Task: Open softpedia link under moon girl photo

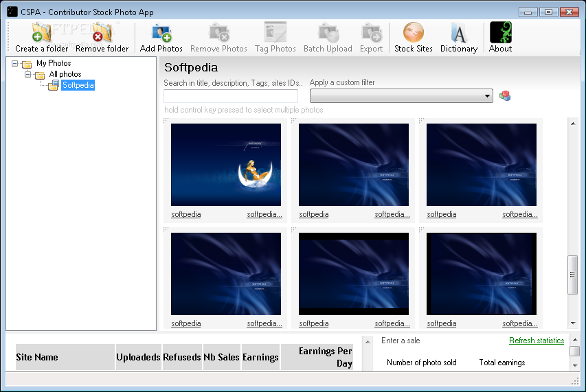Action: (185, 214)
